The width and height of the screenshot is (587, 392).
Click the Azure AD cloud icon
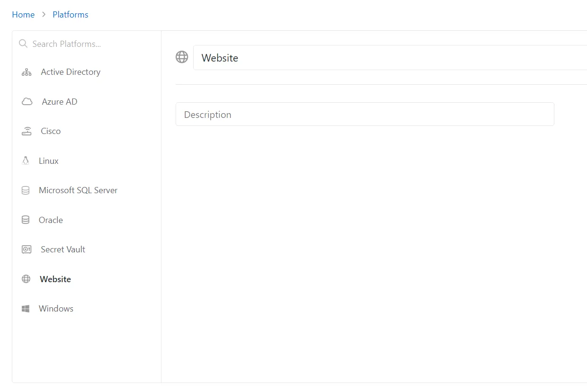(27, 102)
